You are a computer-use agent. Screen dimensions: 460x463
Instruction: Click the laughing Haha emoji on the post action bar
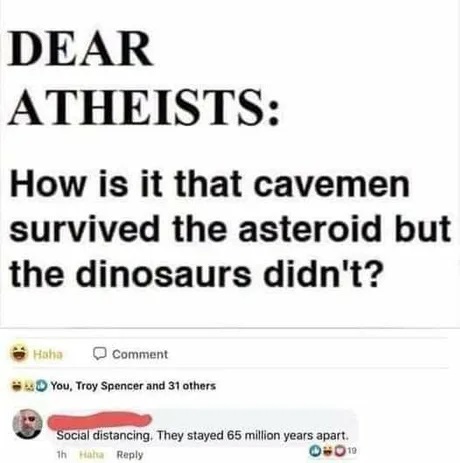click(19, 353)
